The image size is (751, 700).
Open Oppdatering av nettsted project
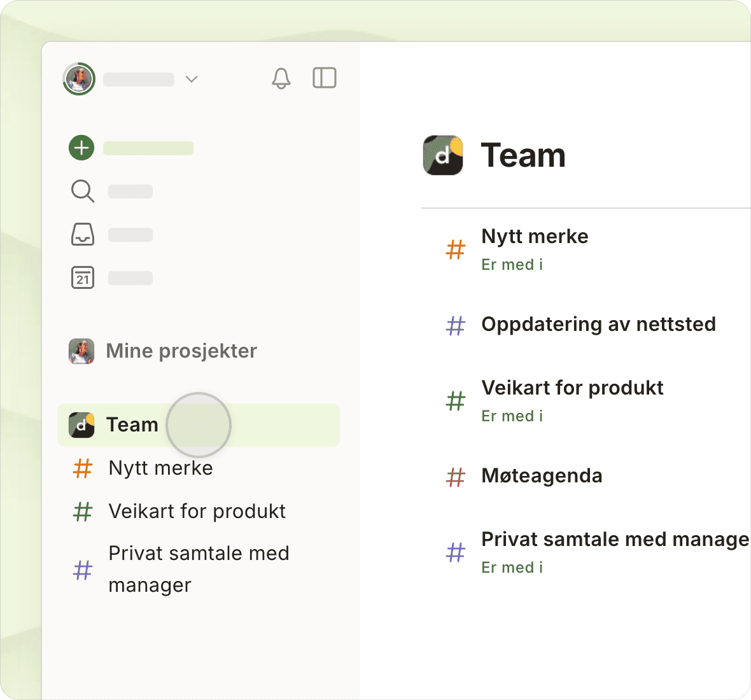(x=598, y=325)
